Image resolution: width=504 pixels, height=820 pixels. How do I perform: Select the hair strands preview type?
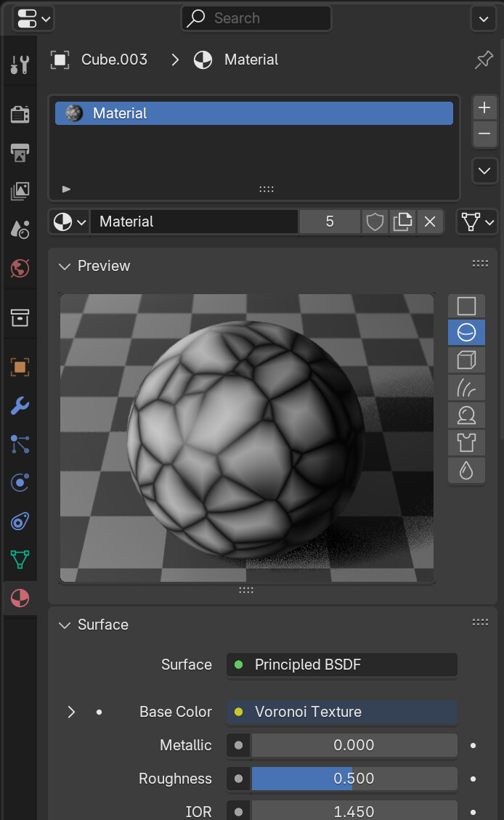466,388
